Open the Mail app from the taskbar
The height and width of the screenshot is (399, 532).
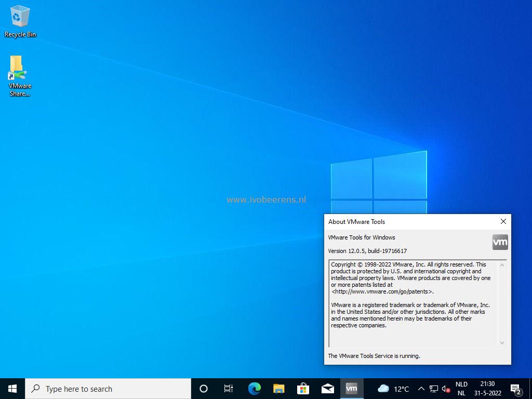pos(327,389)
